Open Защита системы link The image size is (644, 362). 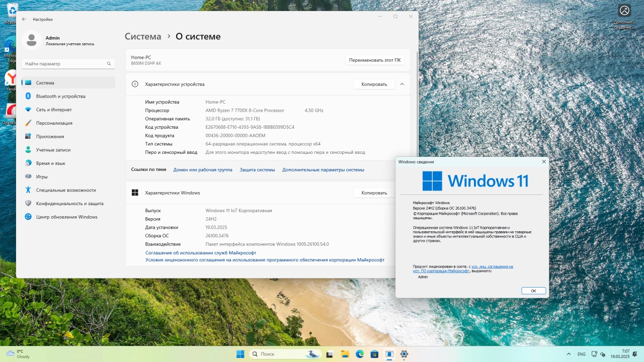[x=257, y=170]
